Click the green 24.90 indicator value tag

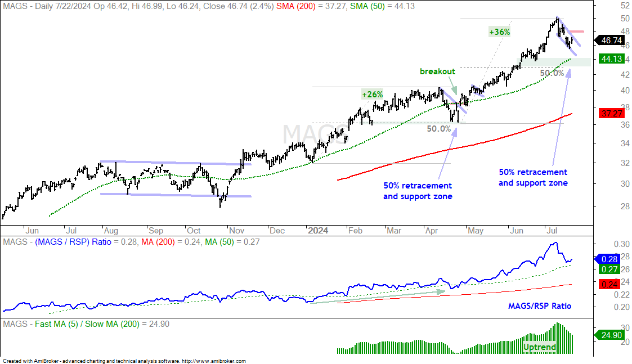(609, 335)
